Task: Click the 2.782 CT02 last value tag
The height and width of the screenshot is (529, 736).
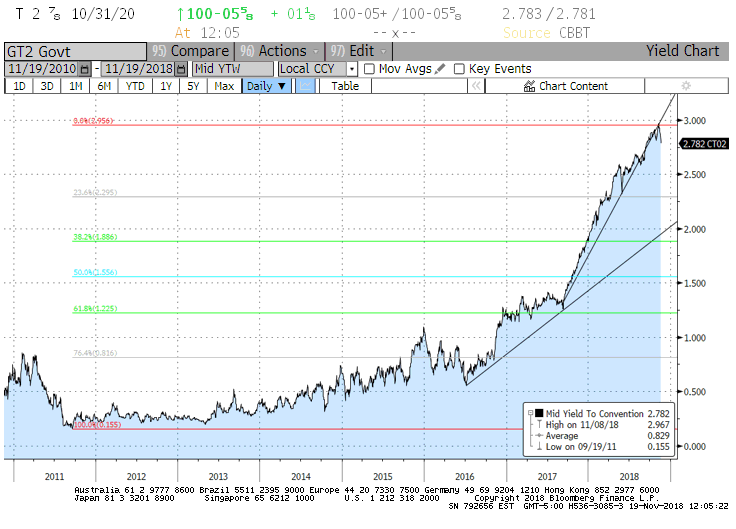Action: tap(705, 144)
